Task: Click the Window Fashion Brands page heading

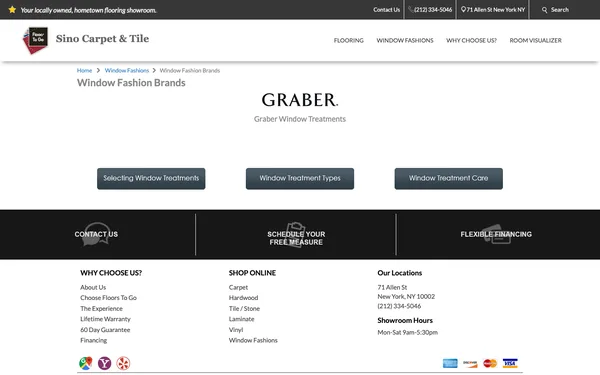Action: tap(131, 83)
